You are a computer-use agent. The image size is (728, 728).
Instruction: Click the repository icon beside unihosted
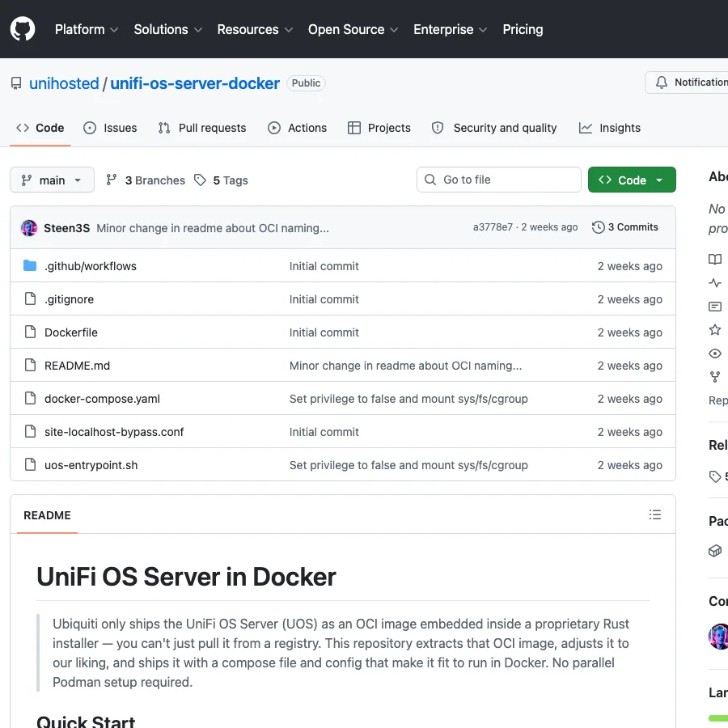pos(16,83)
